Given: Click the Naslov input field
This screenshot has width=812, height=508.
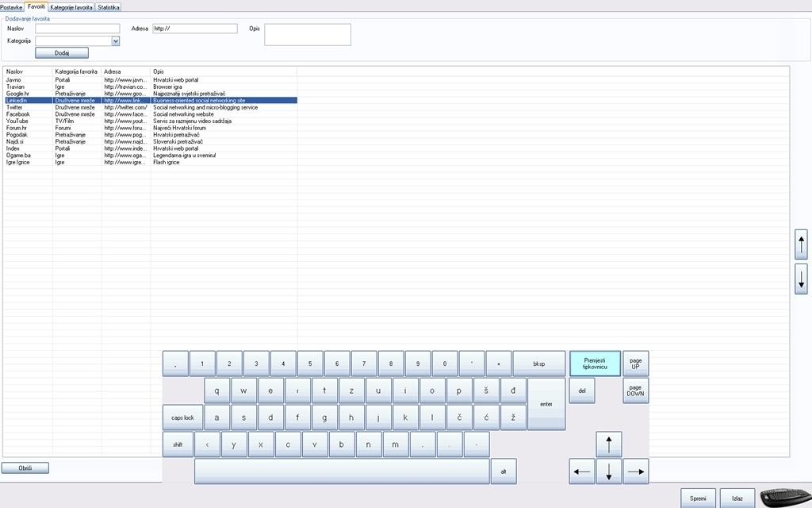Looking at the screenshot, I should click(77, 29).
